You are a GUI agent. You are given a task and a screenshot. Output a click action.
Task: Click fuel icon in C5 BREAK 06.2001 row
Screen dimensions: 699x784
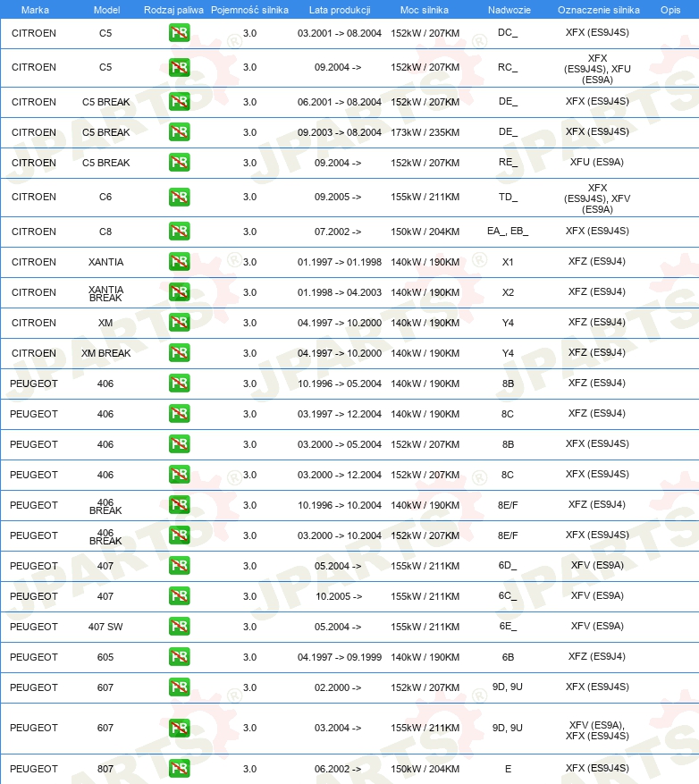pos(179,102)
